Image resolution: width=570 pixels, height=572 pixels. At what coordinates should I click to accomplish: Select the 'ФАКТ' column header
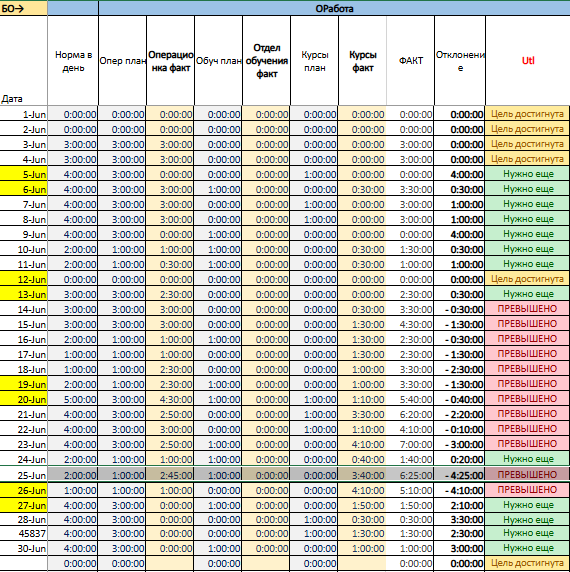coord(411,61)
